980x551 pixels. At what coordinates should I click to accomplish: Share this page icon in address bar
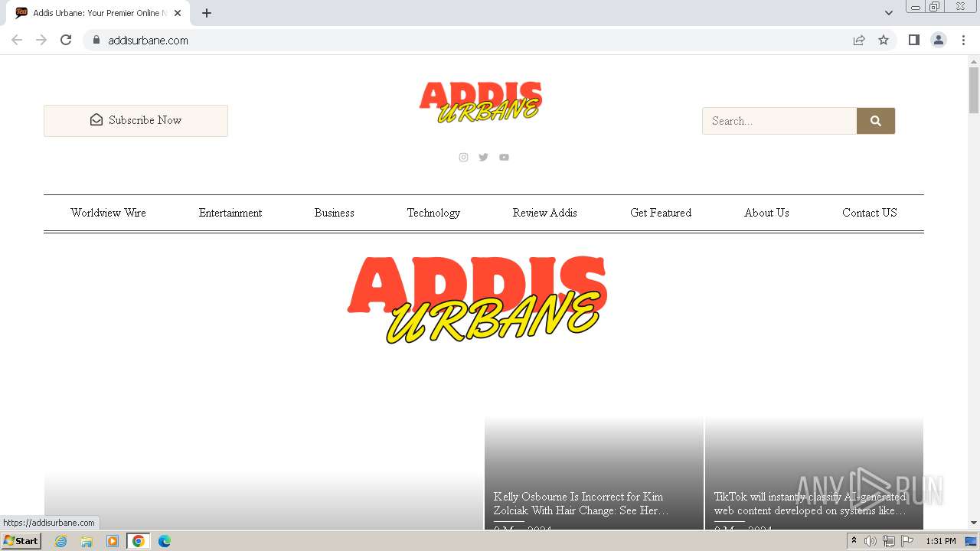pos(859,40)
